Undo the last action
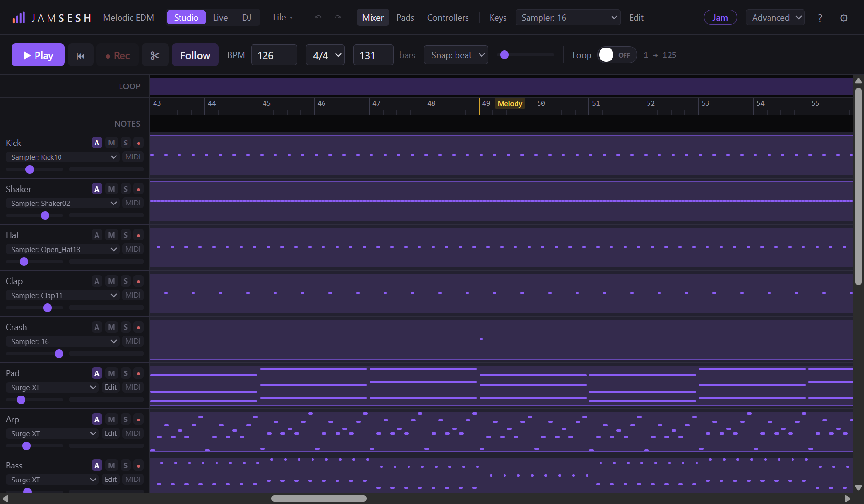The image size is (864, 504). click(318, 17)
